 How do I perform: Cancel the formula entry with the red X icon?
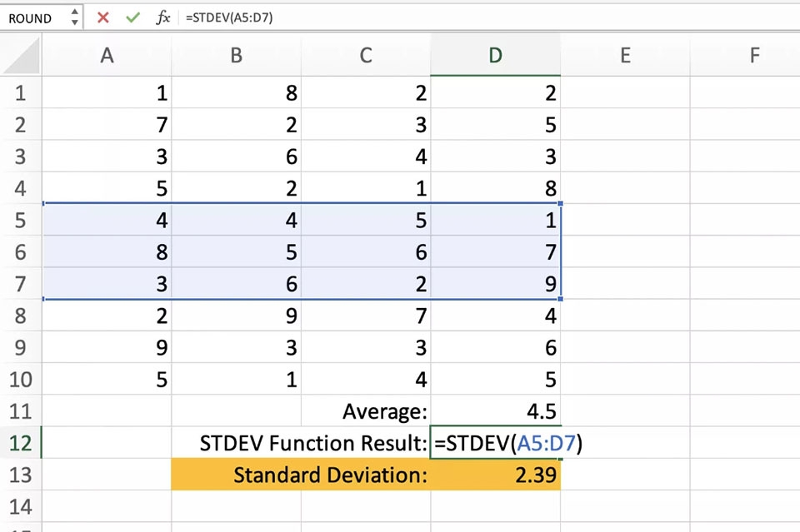102,17
